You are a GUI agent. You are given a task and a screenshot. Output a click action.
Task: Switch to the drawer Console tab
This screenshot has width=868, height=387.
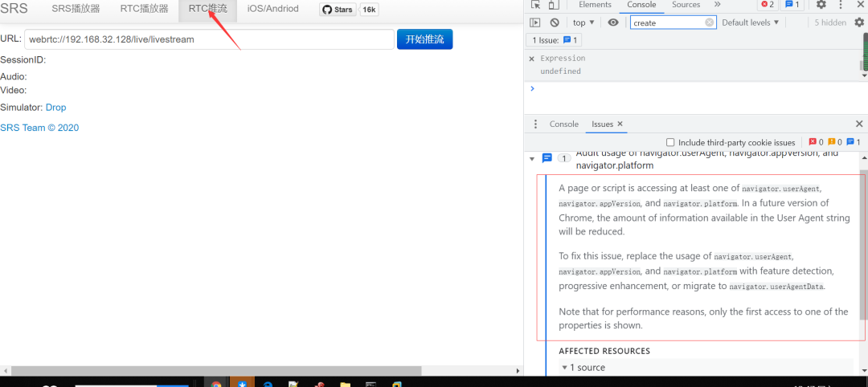coord(564,124)
